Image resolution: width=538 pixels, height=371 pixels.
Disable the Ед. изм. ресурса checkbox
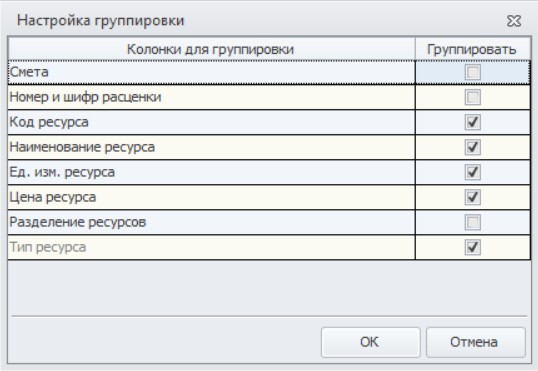472,172
